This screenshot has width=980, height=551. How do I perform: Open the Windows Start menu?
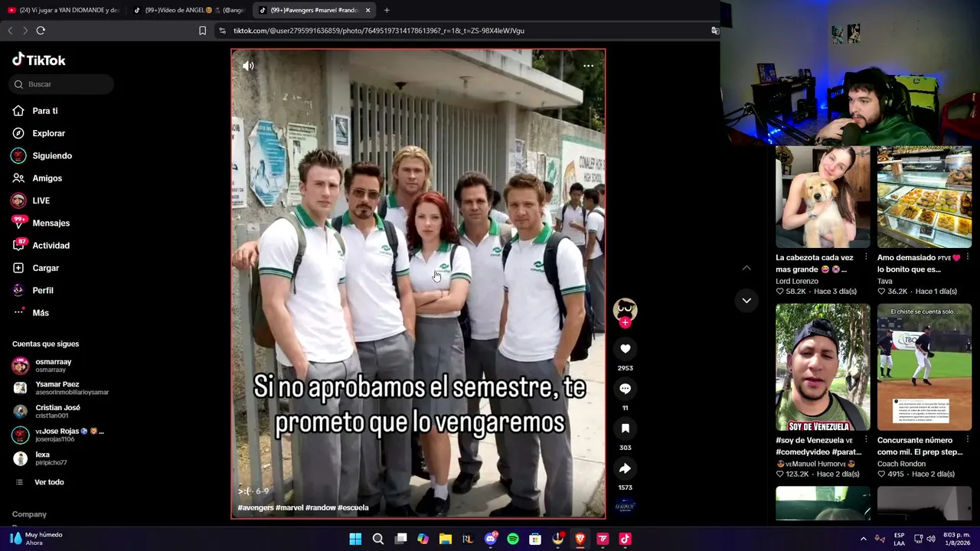[x=355, y=539]
